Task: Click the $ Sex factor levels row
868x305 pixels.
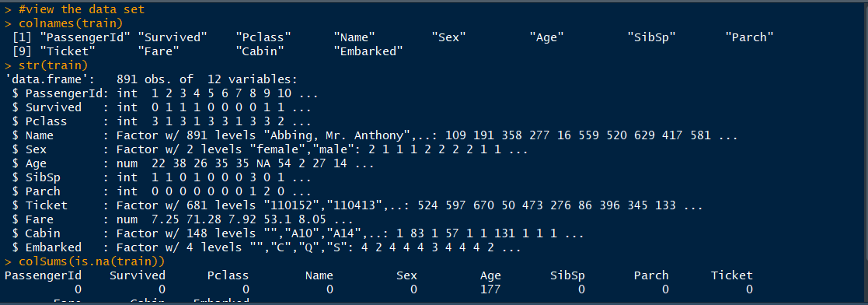Action: point(270,149)
